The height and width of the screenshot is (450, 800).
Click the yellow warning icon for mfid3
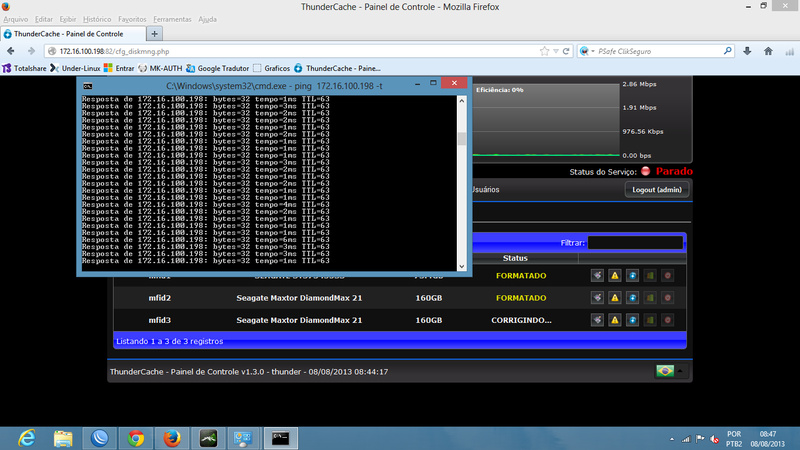(x=615, y=320)
